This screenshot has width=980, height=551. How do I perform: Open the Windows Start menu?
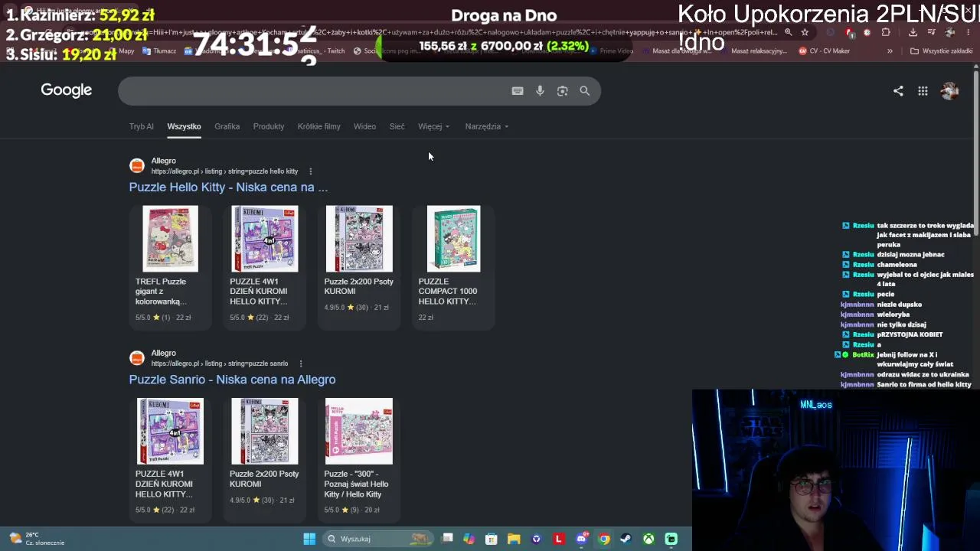pos(309,539)
